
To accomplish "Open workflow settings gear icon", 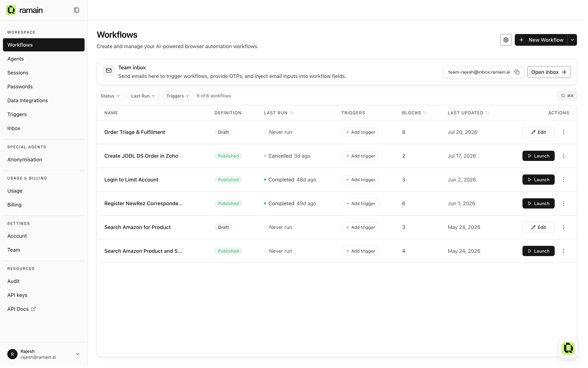I will click(506, 40).
